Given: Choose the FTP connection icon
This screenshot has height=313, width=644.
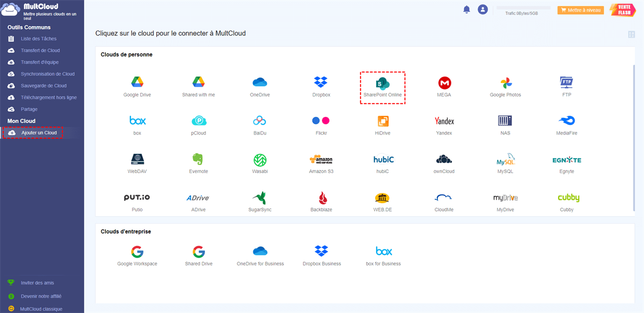Looking at the screenshot, I should coord(567,87).
